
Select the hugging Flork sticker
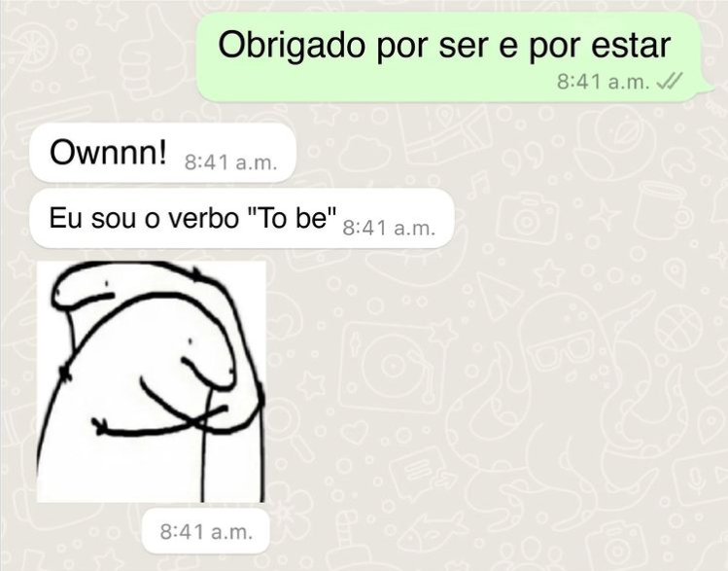pyautogui.click(x=152, y=381)
